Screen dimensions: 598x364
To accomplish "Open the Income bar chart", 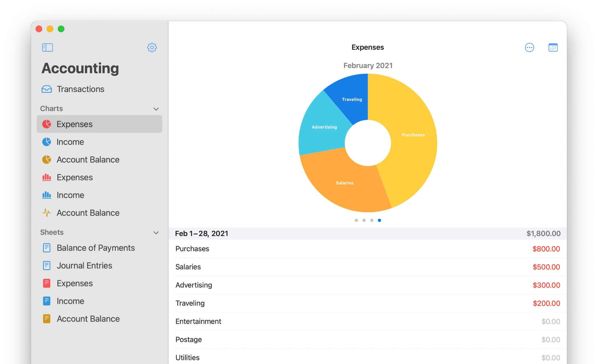I will tap(70, 195).
